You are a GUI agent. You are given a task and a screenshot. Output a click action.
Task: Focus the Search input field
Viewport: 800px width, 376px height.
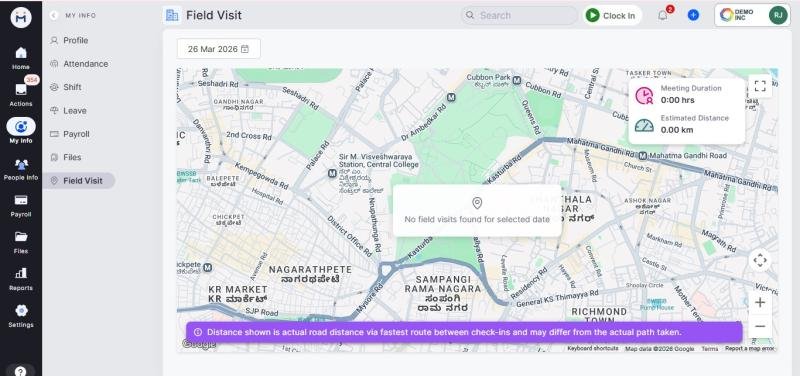pyautogui.click(x=519, y=15)
